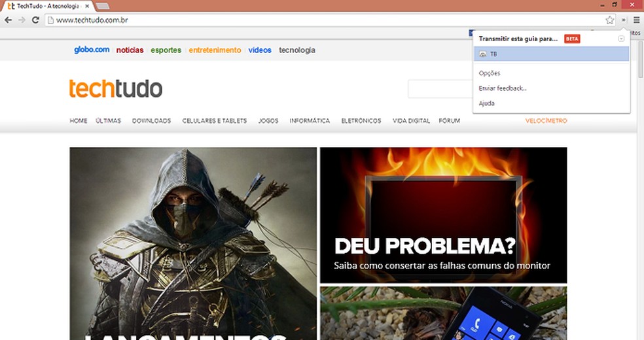Click the Transmitir esta guia para title
This screenshot has width=644, height=340.
point(518,39)
